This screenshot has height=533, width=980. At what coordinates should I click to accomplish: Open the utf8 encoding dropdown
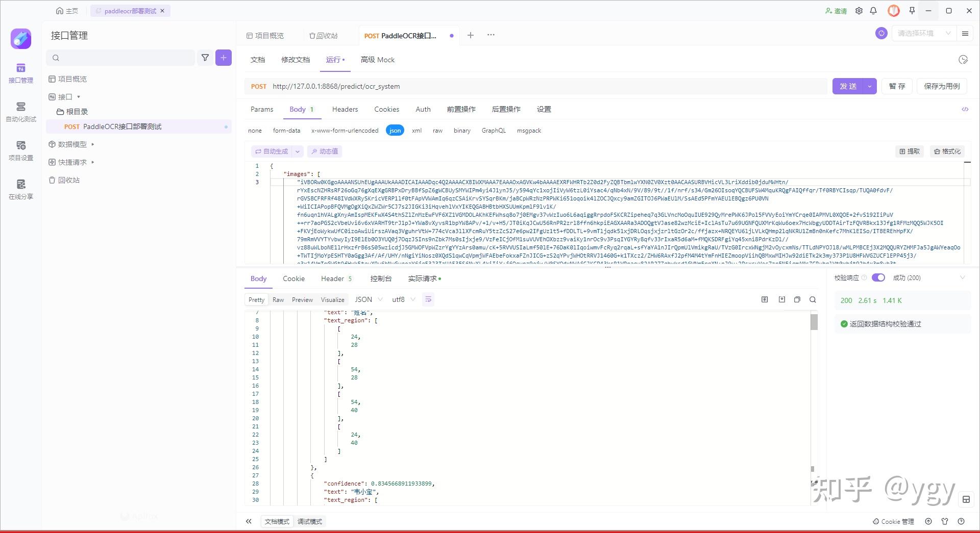click(404, 299)
